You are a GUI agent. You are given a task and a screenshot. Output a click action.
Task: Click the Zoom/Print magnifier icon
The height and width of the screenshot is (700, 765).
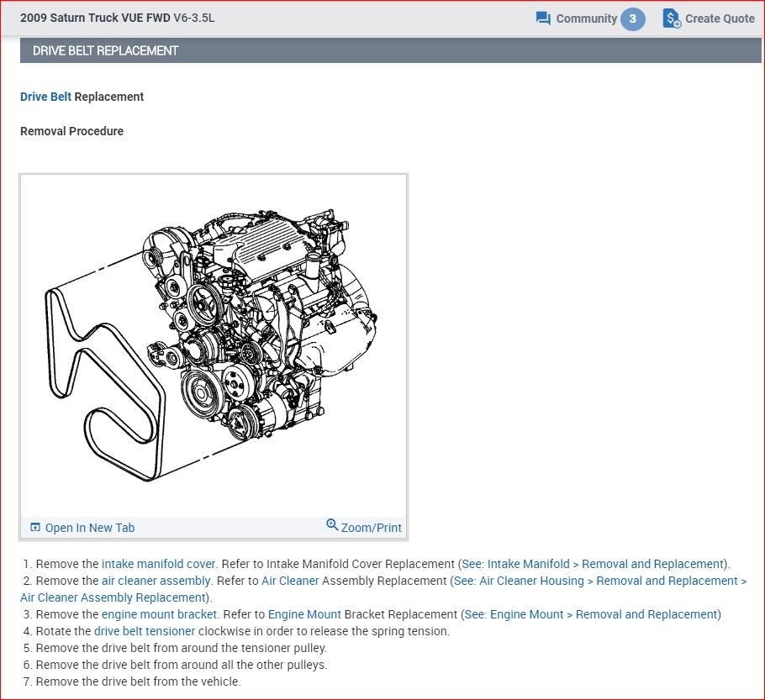click(x=332, y=525)
